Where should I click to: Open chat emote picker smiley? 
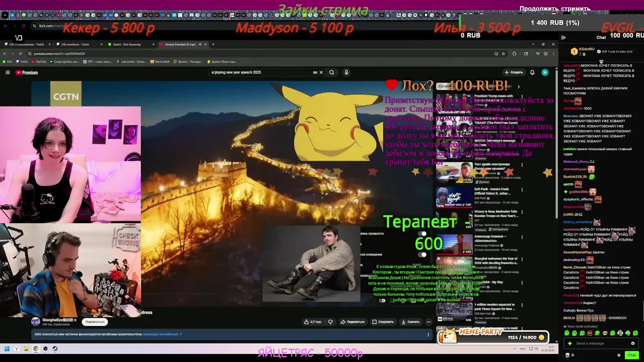point(632,343)
